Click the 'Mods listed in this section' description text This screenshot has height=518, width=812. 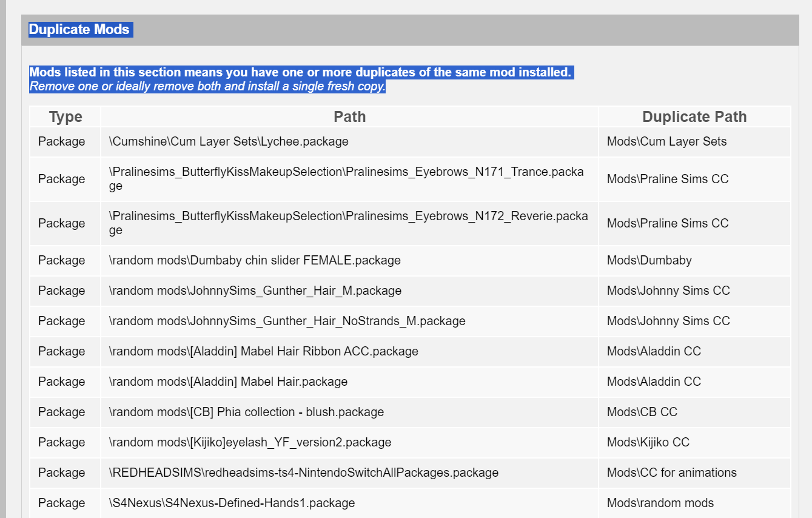[300, 72]
